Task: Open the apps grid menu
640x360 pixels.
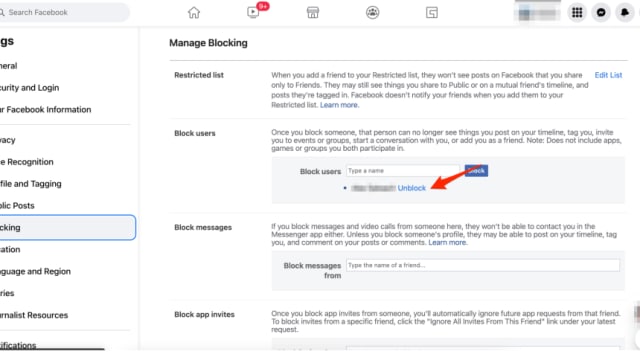Action: (577, 13)
